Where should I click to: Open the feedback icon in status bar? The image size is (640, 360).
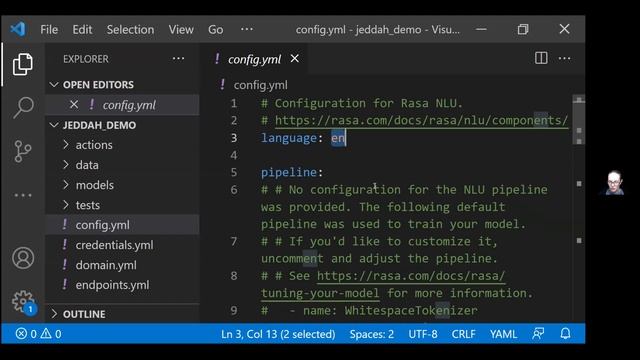538,334
